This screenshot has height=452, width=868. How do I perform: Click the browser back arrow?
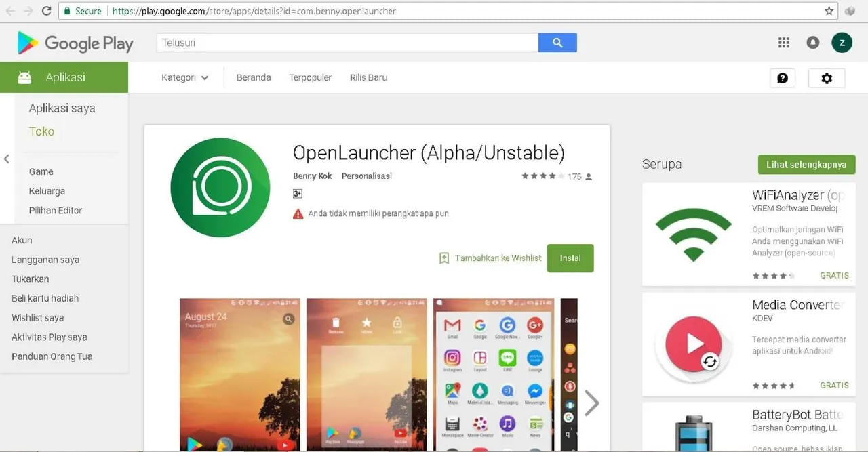(10, 11)
